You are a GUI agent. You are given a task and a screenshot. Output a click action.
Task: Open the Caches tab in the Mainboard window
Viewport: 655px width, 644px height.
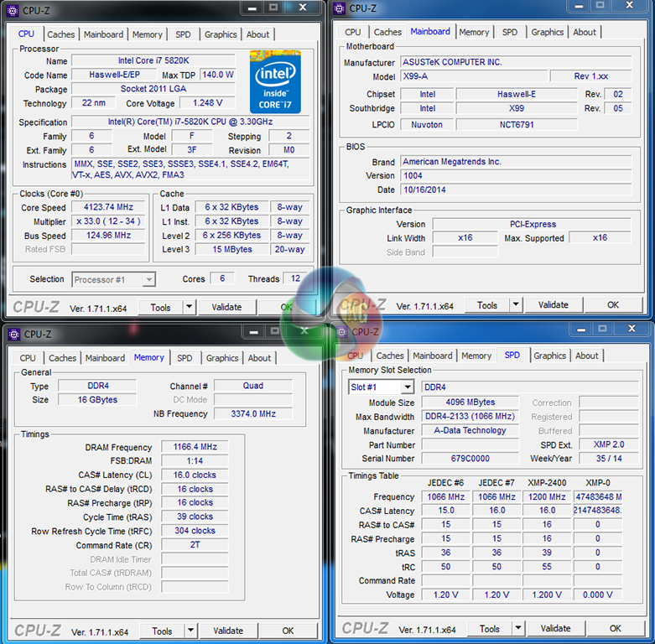pos(387,32)
